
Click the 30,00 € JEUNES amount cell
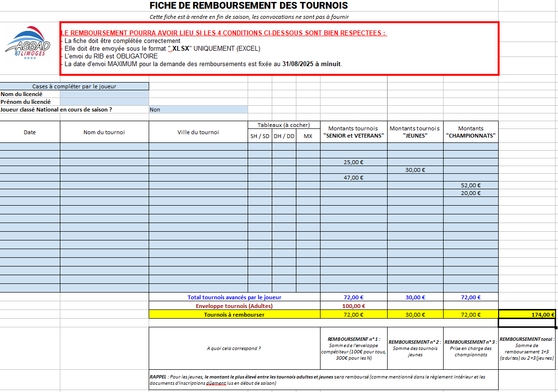click(415, 169)
